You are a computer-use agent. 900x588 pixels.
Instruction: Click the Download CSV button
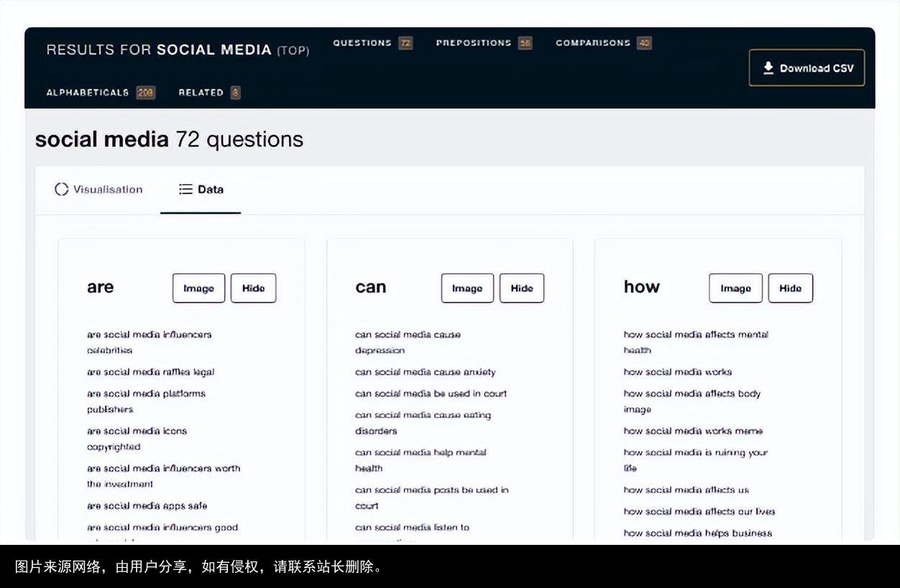(807, 68)
